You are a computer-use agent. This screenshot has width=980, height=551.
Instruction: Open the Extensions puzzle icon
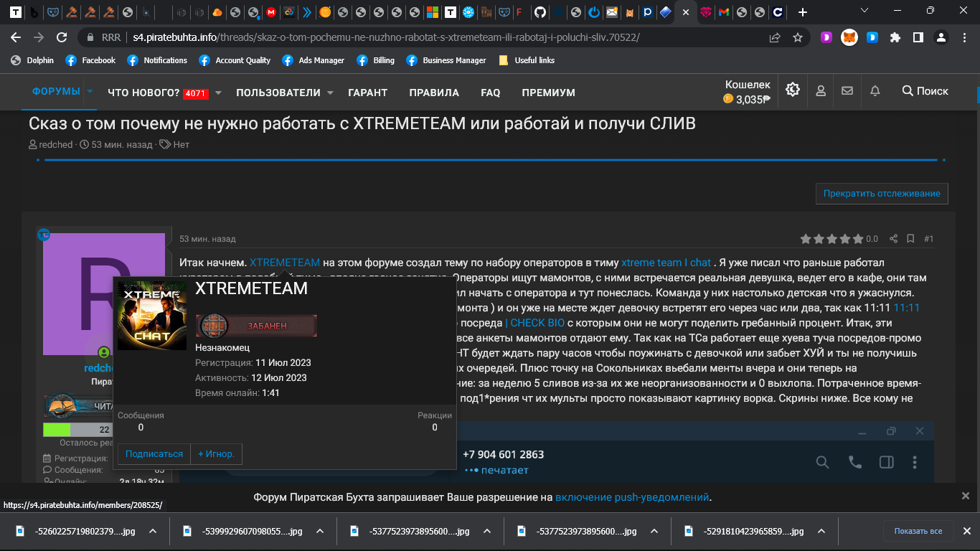click(x=895, y=37)
